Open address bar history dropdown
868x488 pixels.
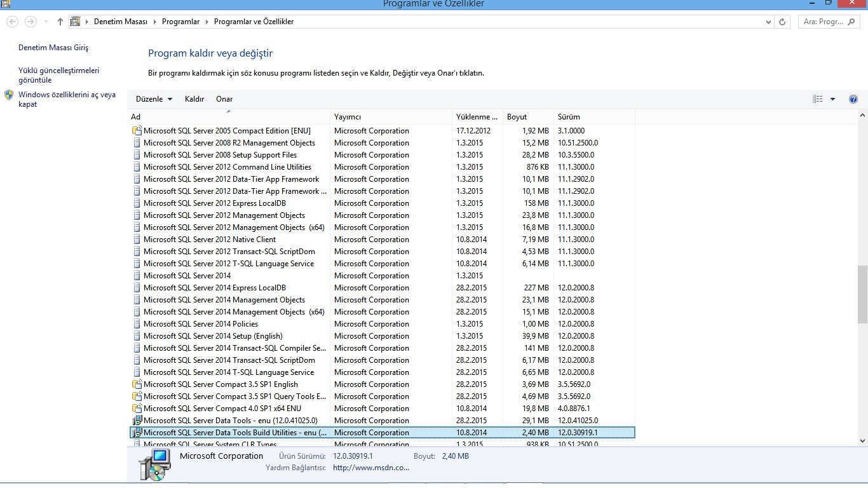769,22
